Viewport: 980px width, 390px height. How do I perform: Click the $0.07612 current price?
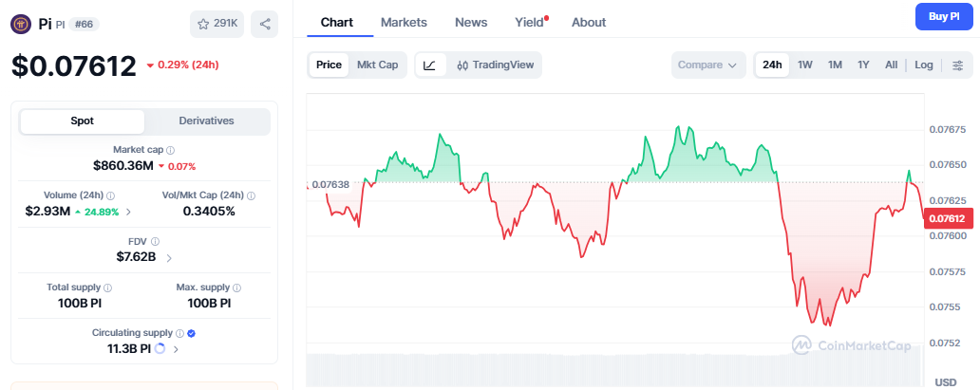(74, 66)
